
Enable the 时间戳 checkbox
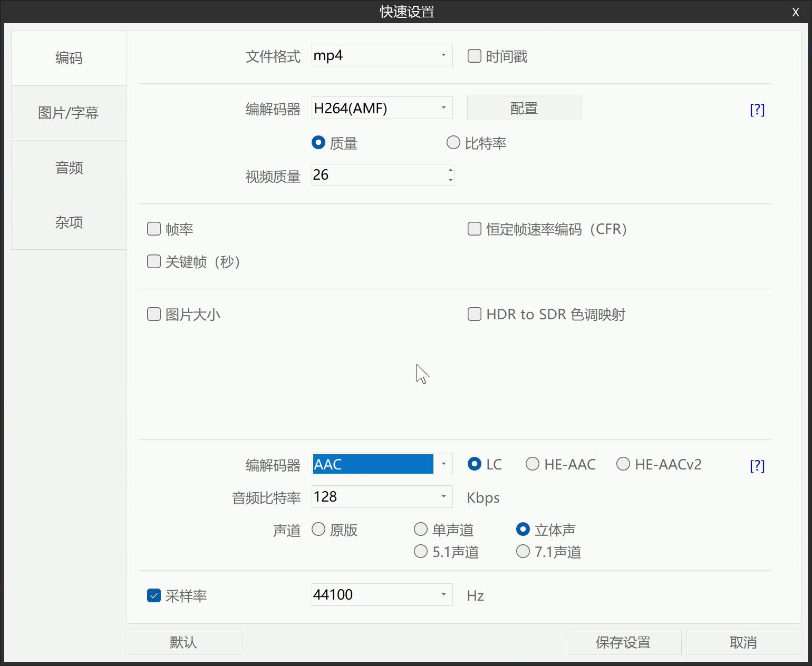[x=474, y=55]
